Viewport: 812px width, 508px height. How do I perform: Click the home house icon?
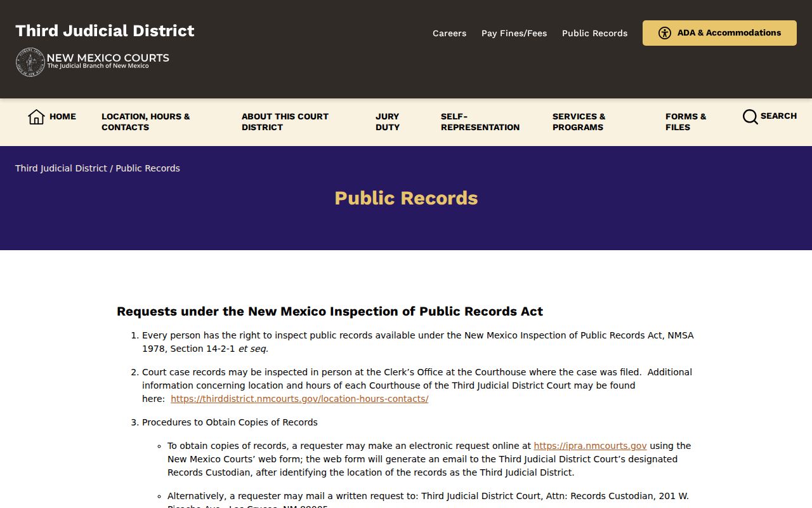point(36,117)
